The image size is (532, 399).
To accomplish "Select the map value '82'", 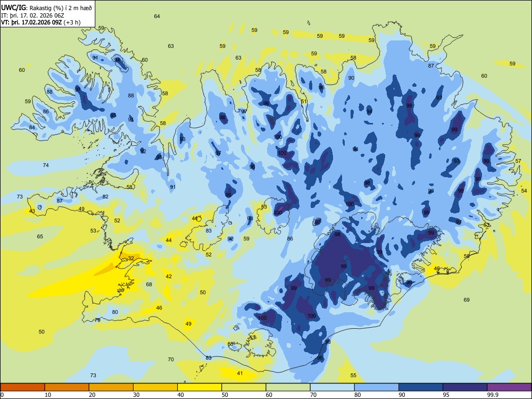I will 105,196.
